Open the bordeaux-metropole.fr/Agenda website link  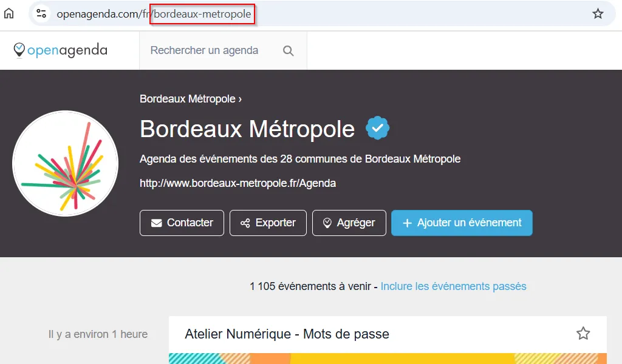click(x=238, y=183)
